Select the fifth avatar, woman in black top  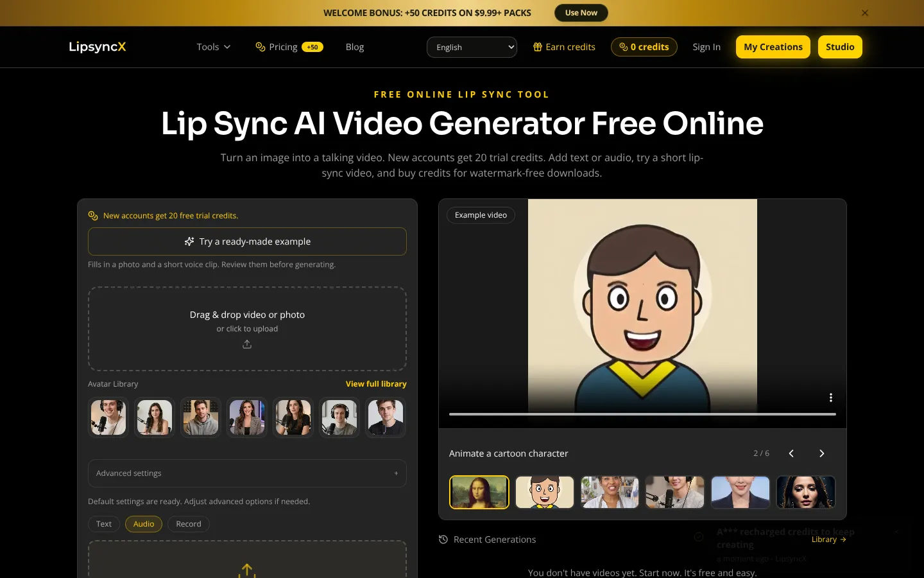click(x=293, y=417)
